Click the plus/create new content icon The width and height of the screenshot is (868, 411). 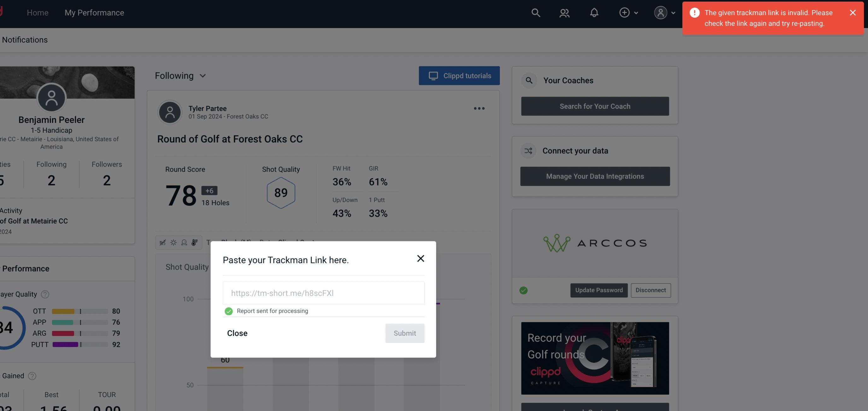625,12
